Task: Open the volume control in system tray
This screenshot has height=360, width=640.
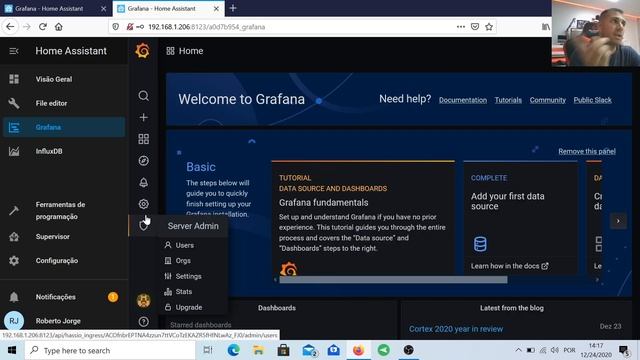Action: pos(555,350)
